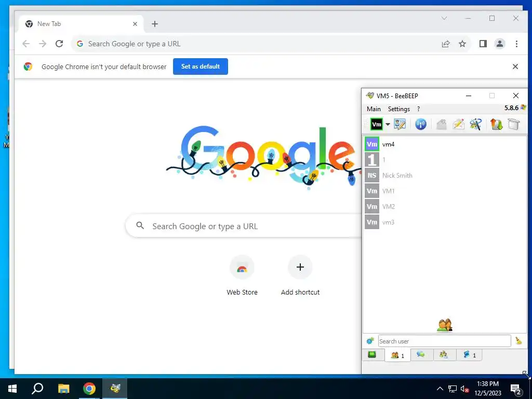Select user vm4 in the user list
This screenshot has height=399, width=532.
(445, 144)
